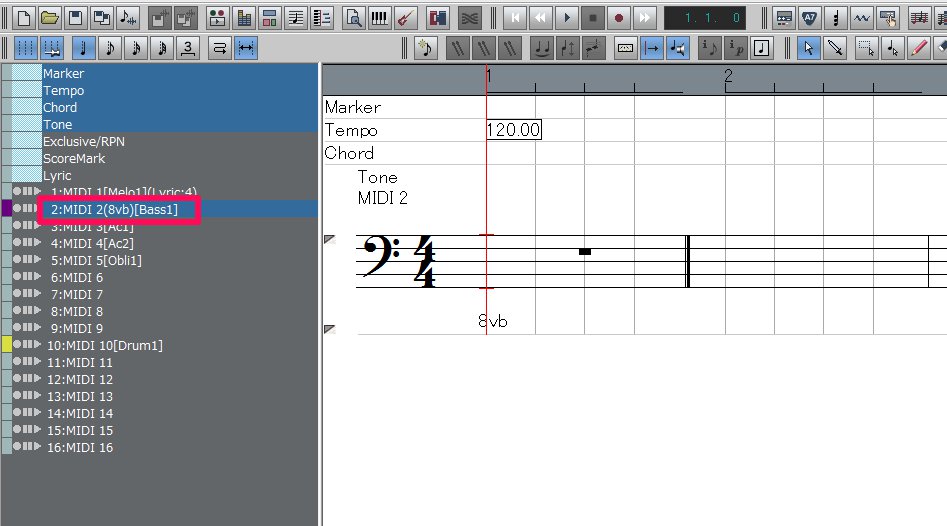Save the current song
Screen dimensions: 947x526
[x=75, y=18]
